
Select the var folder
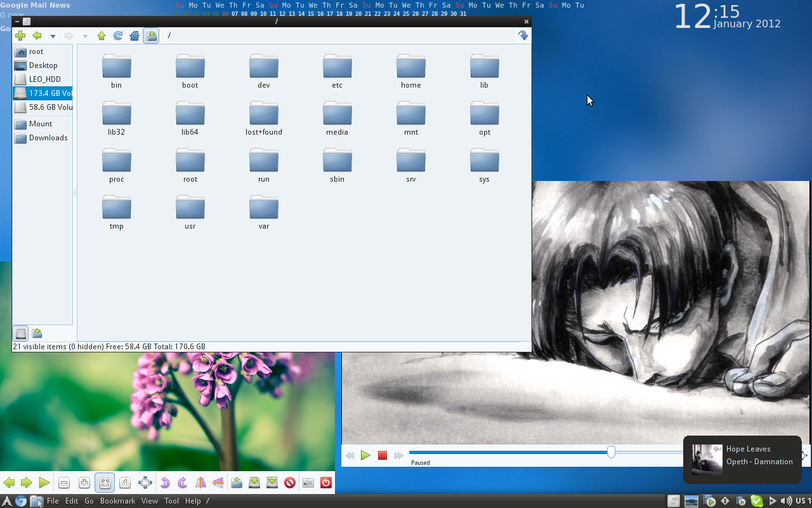[x=264, y=212]
